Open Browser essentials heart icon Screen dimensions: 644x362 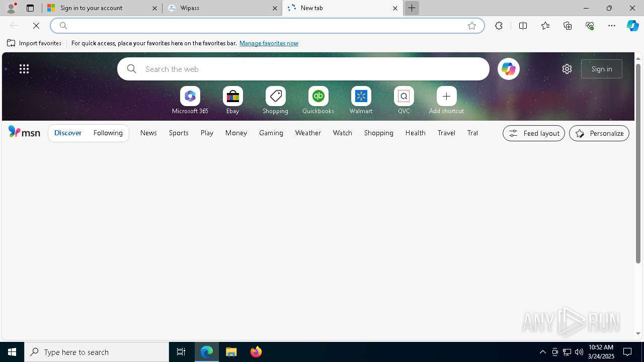point(590,26)
